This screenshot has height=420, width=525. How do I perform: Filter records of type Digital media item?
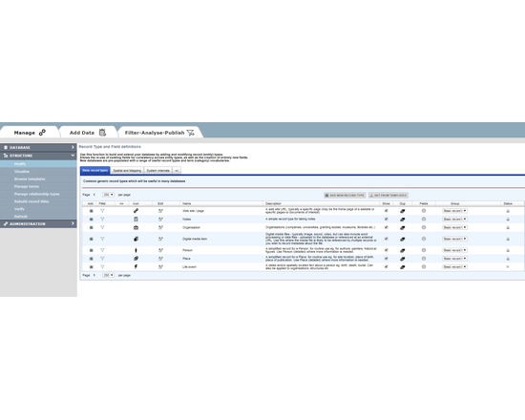tap(102, 239)
